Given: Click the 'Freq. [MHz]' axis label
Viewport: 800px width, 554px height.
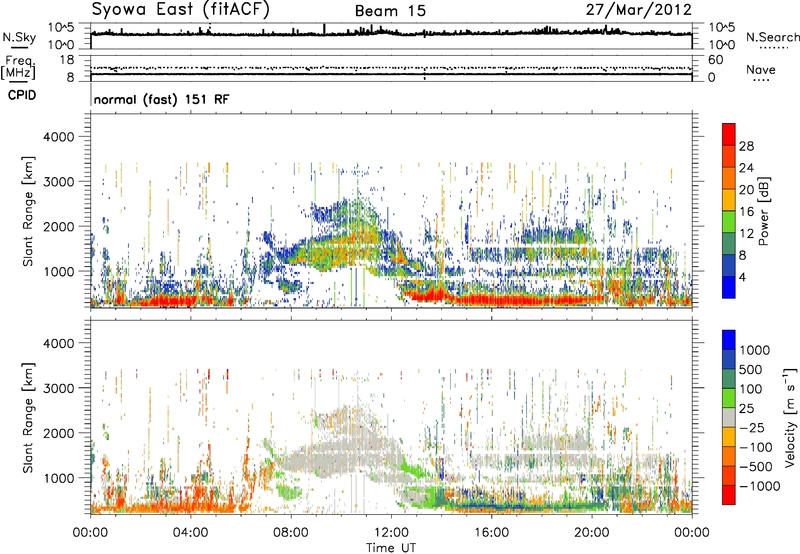Looking at the screenshot, I should coord(18,69).
